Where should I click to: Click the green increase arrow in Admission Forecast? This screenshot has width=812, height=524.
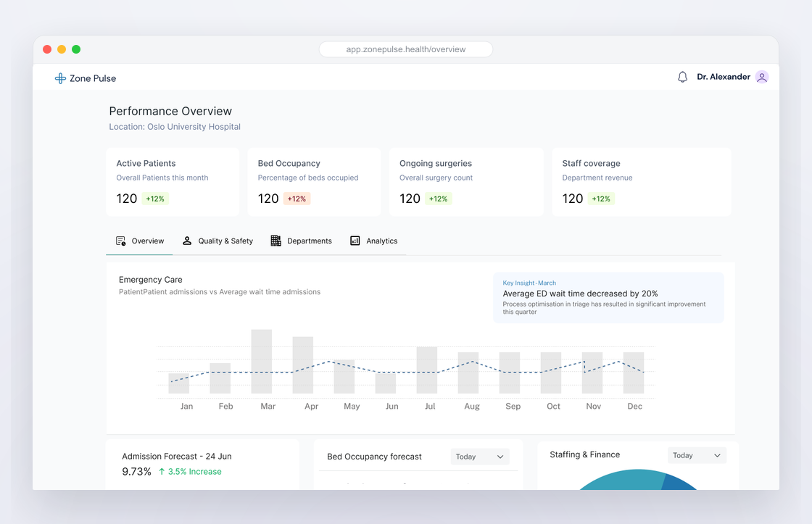(x=162, y=471)
